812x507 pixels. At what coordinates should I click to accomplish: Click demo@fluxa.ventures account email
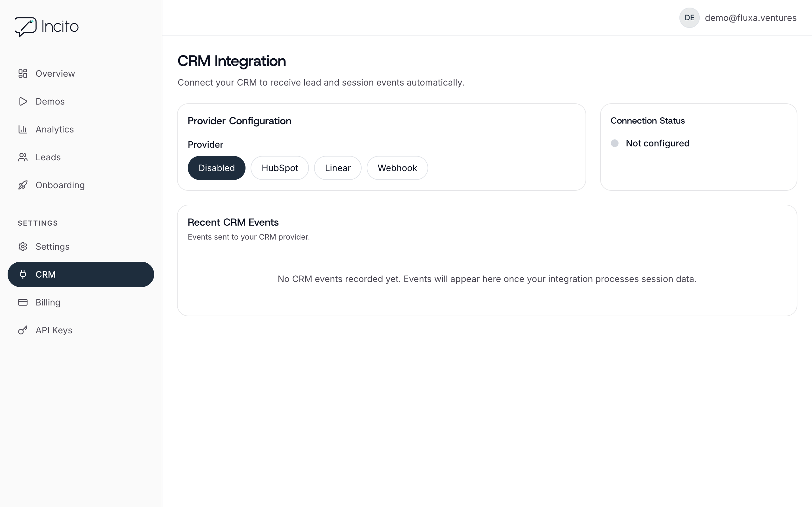coord(750,18)
